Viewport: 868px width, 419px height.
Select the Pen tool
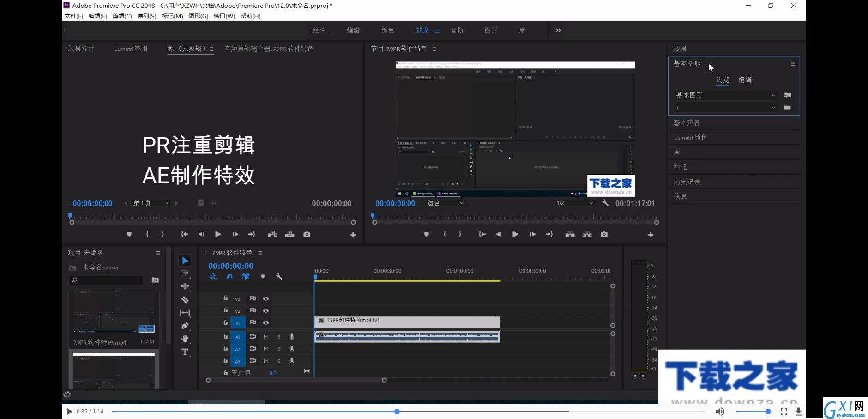click(x=185, y=326)
